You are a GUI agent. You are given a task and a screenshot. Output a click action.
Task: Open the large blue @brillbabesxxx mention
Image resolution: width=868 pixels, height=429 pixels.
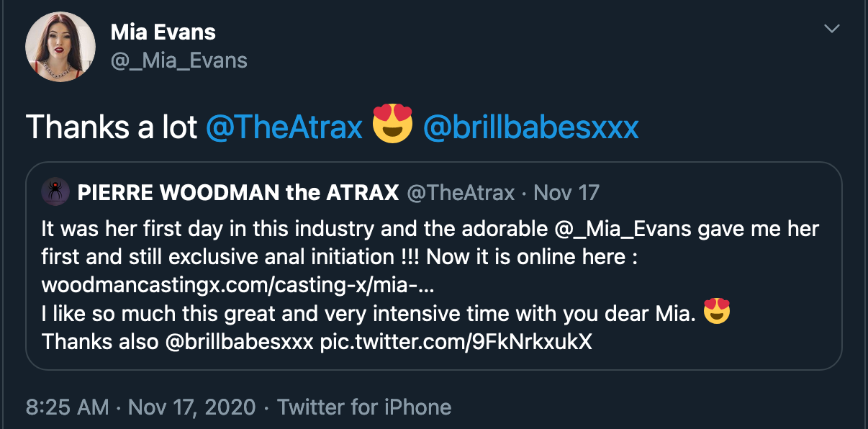(x=530, y=127)
